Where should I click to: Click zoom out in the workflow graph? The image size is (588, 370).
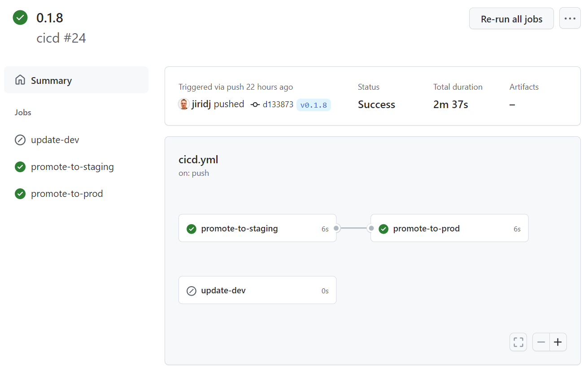point(541,342)
